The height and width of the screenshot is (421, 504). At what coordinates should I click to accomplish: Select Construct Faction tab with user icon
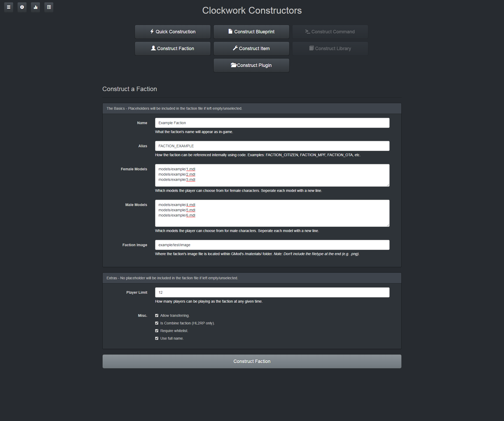point(173,49)
